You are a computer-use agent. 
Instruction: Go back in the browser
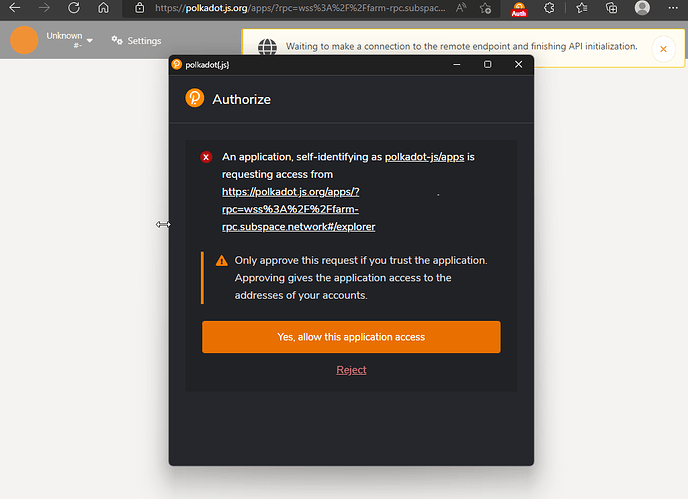(x=14, y=7)
